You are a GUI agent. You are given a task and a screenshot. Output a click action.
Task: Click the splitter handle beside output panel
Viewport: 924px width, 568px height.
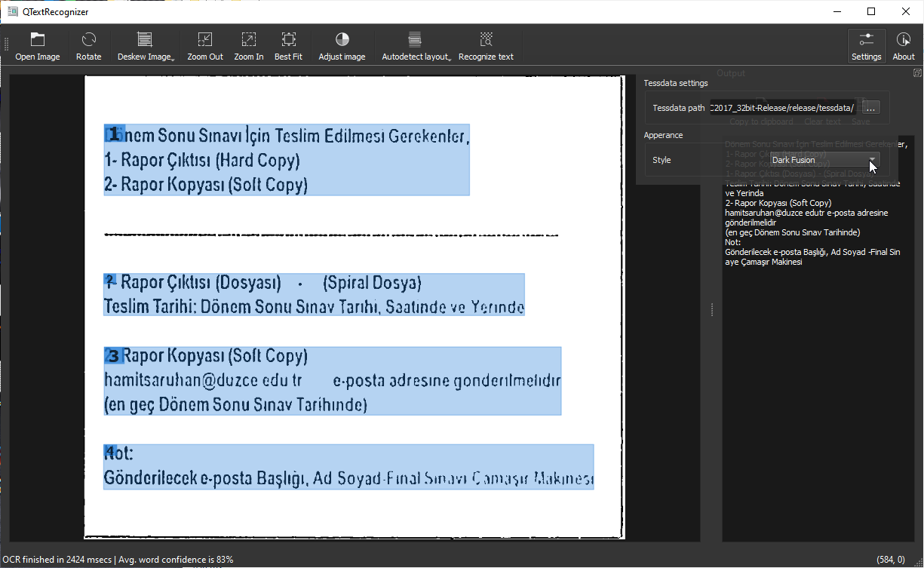coord(711,309)
